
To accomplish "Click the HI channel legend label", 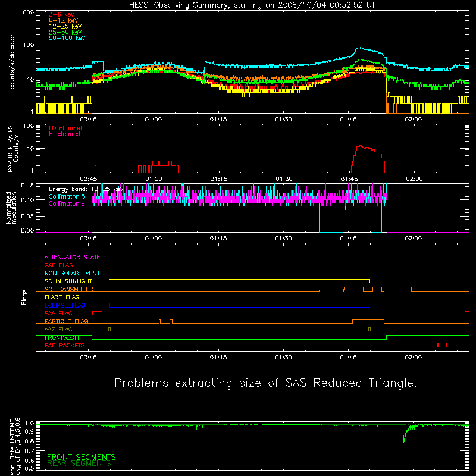I will [64, 134].
